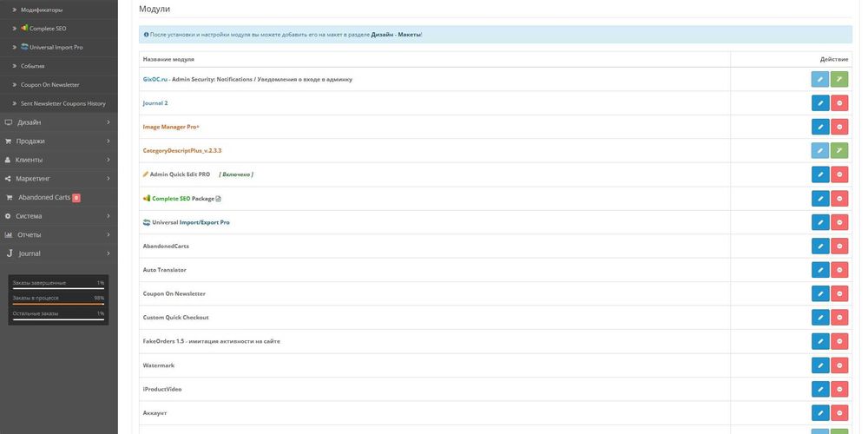Edit Universal Import/Export Pro module
Viewport: 868px width, 434px height.
tap(820, 222)
